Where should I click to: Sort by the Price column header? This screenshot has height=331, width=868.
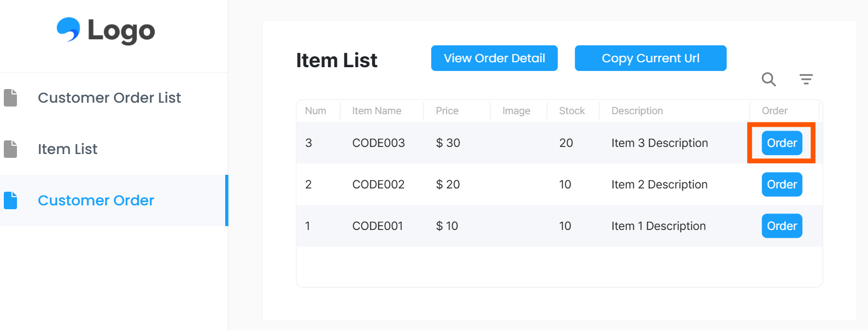click(x=447, y=111)
